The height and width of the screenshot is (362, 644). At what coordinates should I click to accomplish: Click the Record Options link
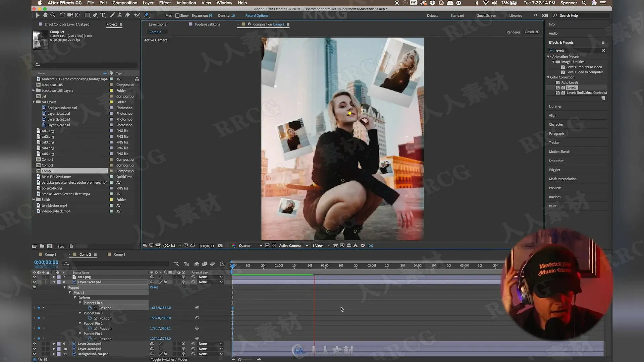[x=257, y=15]
